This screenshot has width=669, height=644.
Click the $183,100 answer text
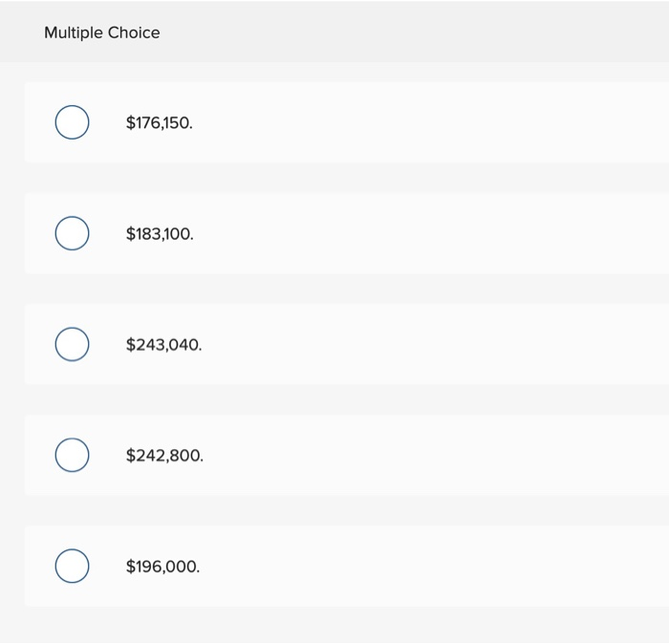(160, 234)
